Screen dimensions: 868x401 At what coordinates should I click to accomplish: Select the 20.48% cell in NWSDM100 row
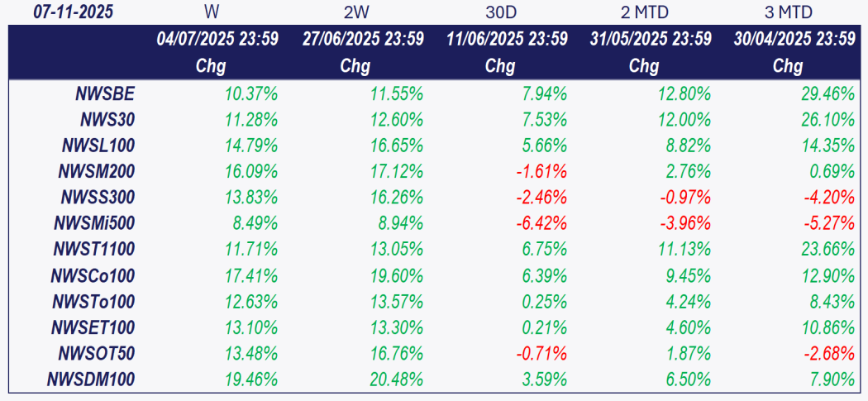click(x=396, y=380)
